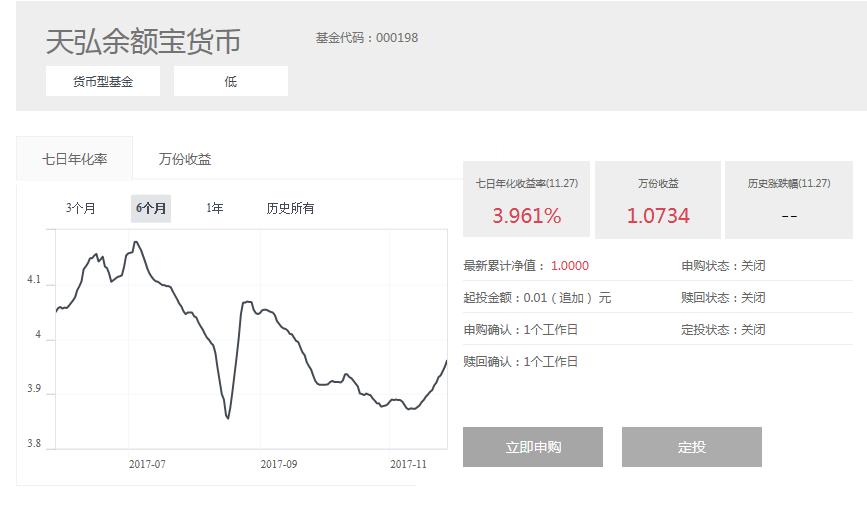Click the 立即申购 button
867x511 pixels.
point(533,447)
